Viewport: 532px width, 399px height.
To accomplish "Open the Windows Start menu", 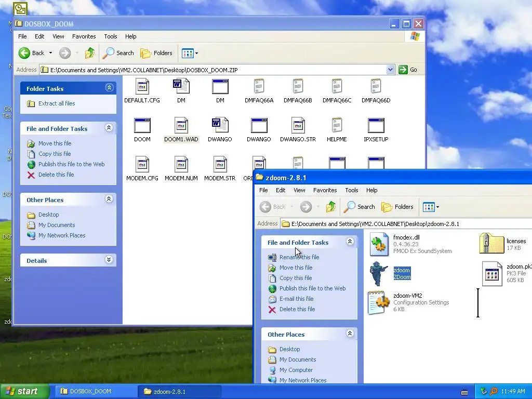I will pyautogui.click(x=24, y=391).
